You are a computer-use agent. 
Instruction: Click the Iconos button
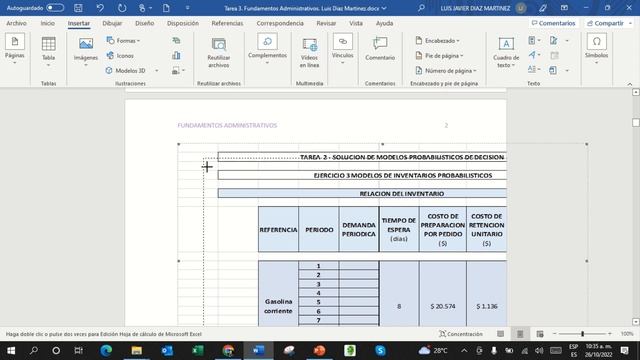click(x=120, y=56)
